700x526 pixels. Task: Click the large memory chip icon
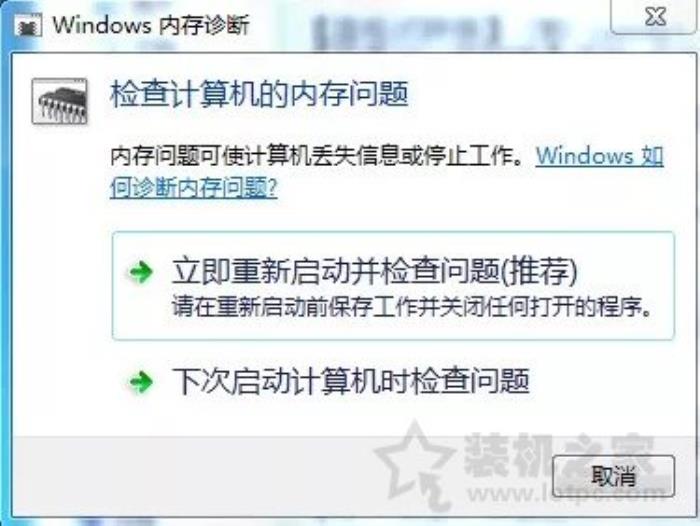60,101
